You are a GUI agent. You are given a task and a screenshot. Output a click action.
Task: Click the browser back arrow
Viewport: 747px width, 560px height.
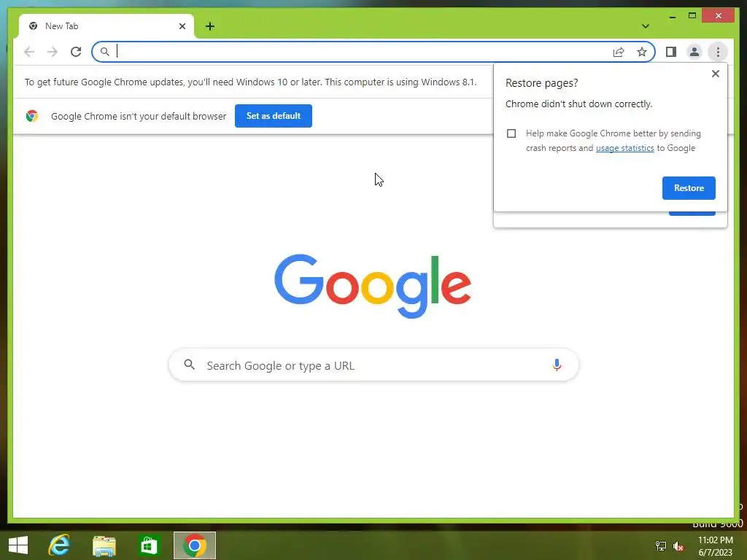click(x=29, y=52)
